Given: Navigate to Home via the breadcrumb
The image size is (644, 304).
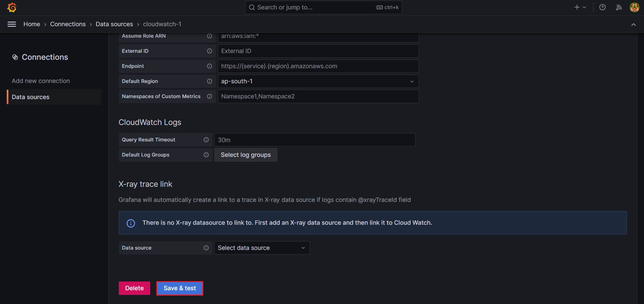Looking at the screenshot, I should 32,24.
